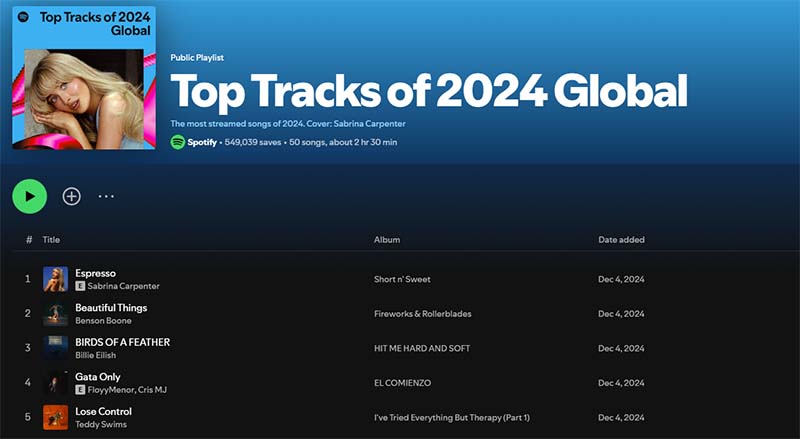Click the explicit E badge on Espresso
Image resolution: width=800 pixels, height=439 pixels.
(x=80, y=286)
